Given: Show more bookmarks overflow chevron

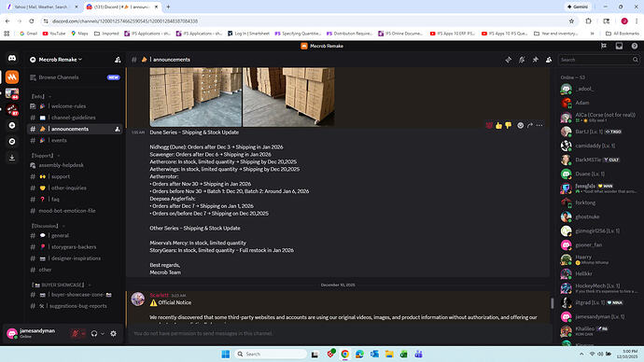Looking at the screenshot, I should tap(592, 34).
